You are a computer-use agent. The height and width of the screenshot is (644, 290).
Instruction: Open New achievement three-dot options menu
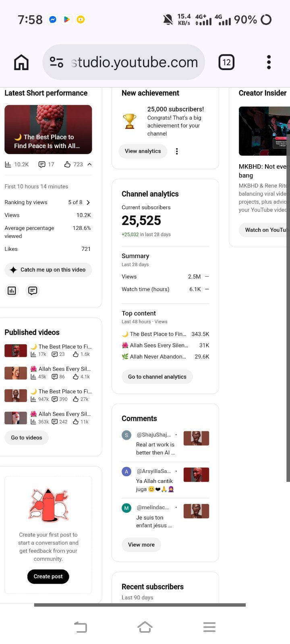coord(177,151)
